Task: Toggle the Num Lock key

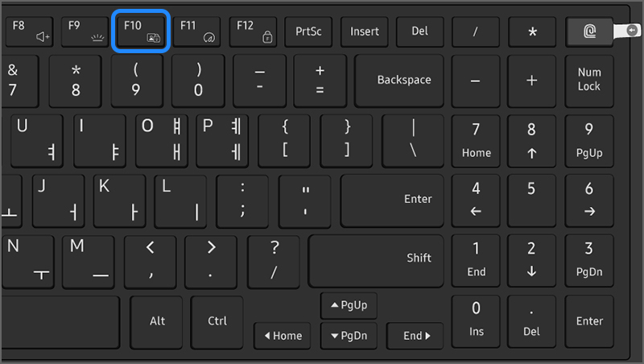Action: click(x=588, y=80)
